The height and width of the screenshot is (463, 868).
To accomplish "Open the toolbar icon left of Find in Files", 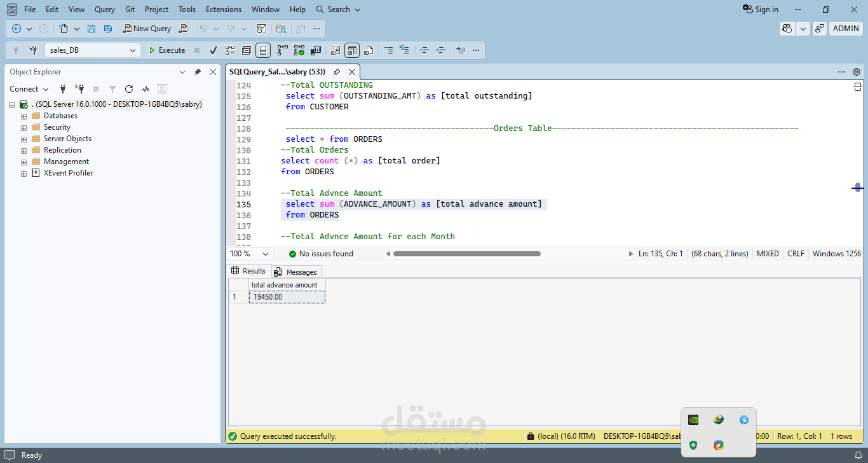I will coord(261,29).
